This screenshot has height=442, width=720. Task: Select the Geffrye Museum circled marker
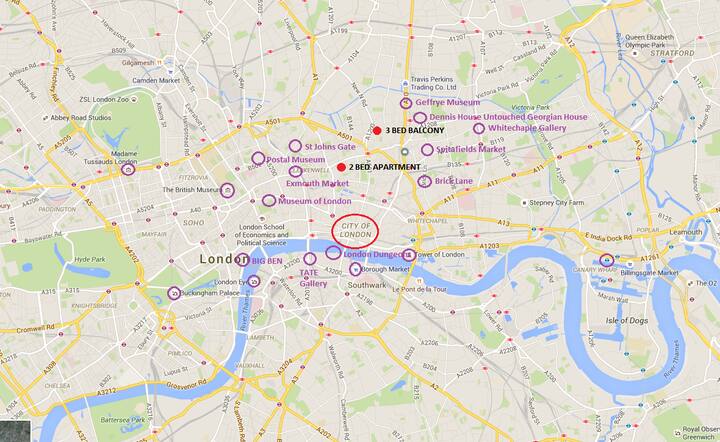pyautogui.click(x=405, y=103)
